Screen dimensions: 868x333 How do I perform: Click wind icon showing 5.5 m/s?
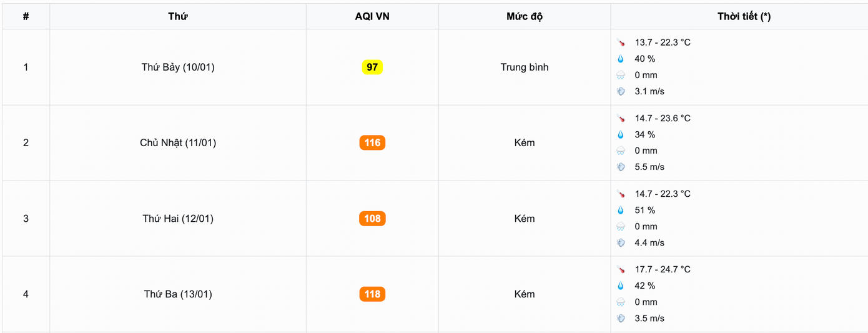621,167
